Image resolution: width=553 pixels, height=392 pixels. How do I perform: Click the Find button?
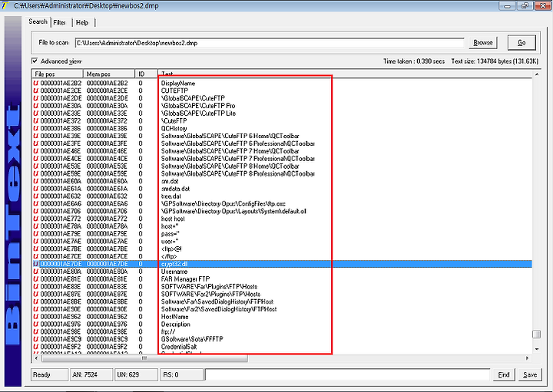(504, 375)
